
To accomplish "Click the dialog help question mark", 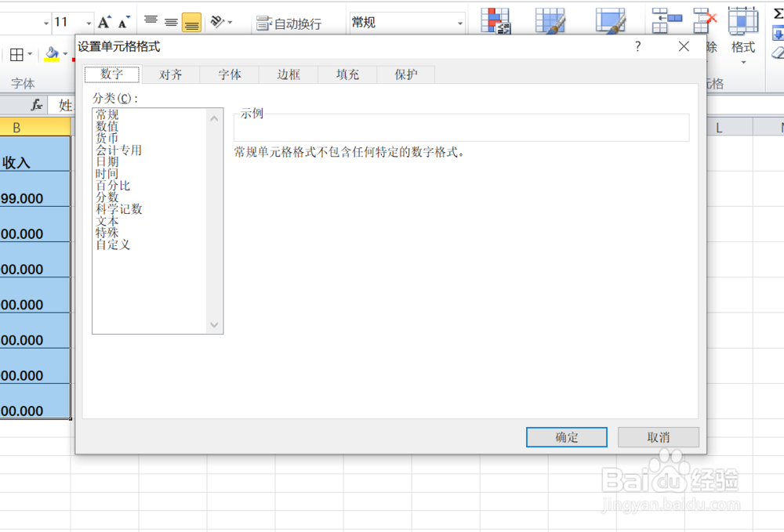I will point(637,46).
